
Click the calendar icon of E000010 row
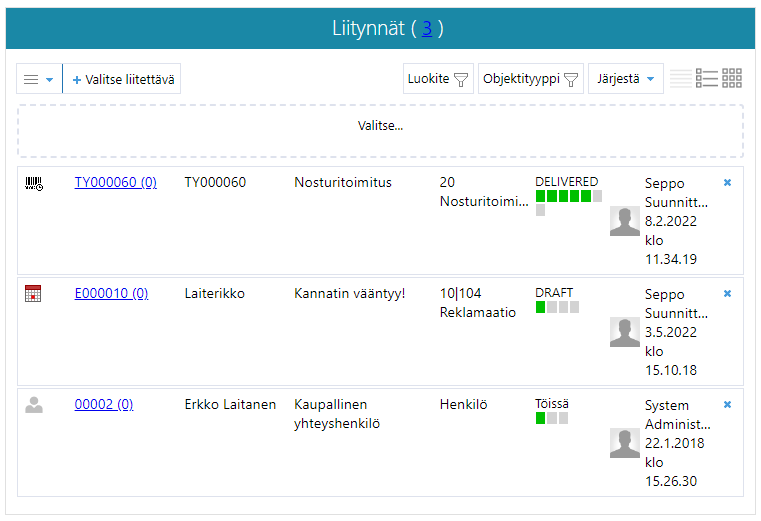pos(33,294)
